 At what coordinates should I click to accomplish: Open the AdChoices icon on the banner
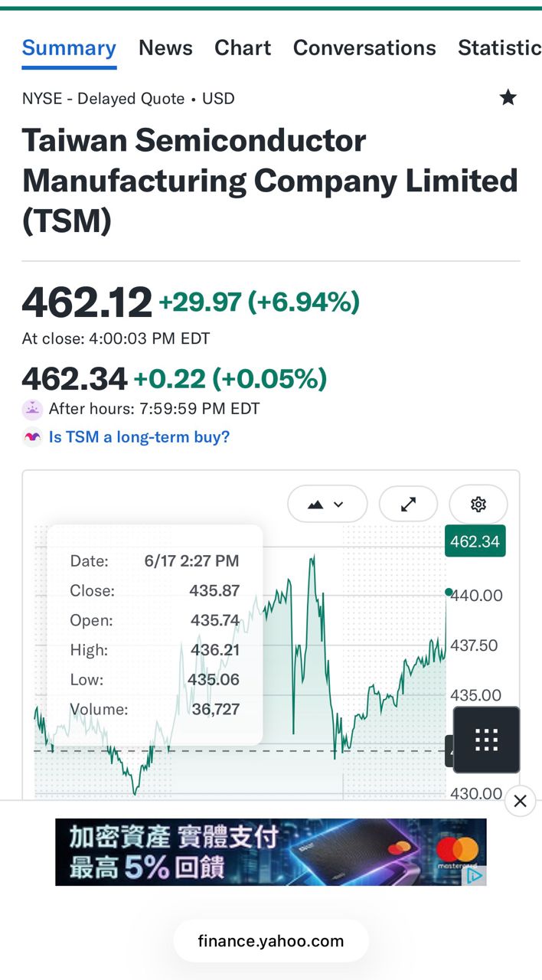[475, 875]
